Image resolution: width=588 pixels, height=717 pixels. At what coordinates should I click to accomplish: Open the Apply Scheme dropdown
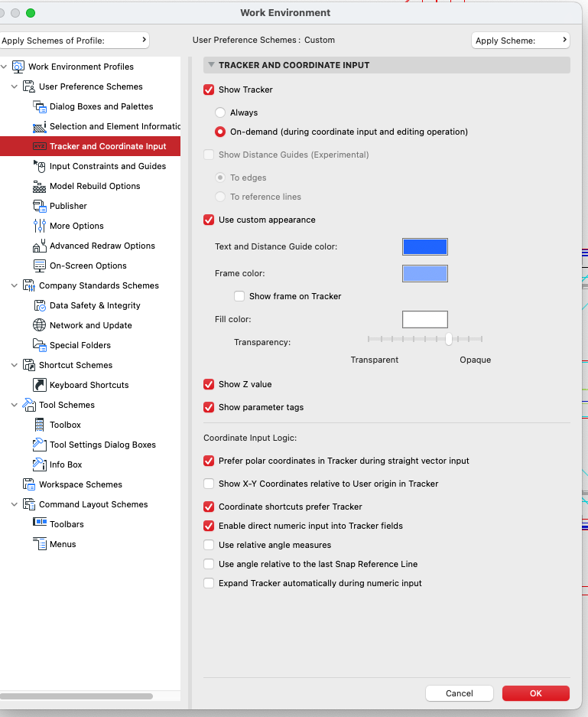pos(521,41)
